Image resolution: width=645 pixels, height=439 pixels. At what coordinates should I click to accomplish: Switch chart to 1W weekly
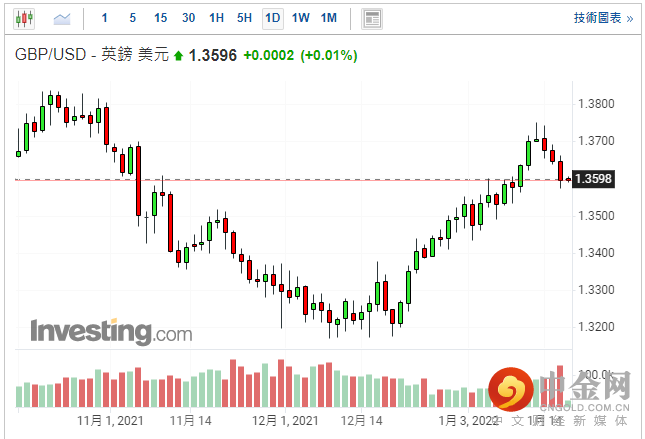[x=300, y=18]
